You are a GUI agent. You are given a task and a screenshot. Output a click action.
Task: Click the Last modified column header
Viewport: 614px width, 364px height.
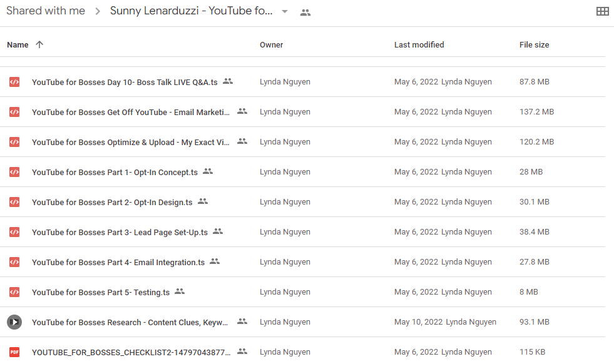pos(419,45)
